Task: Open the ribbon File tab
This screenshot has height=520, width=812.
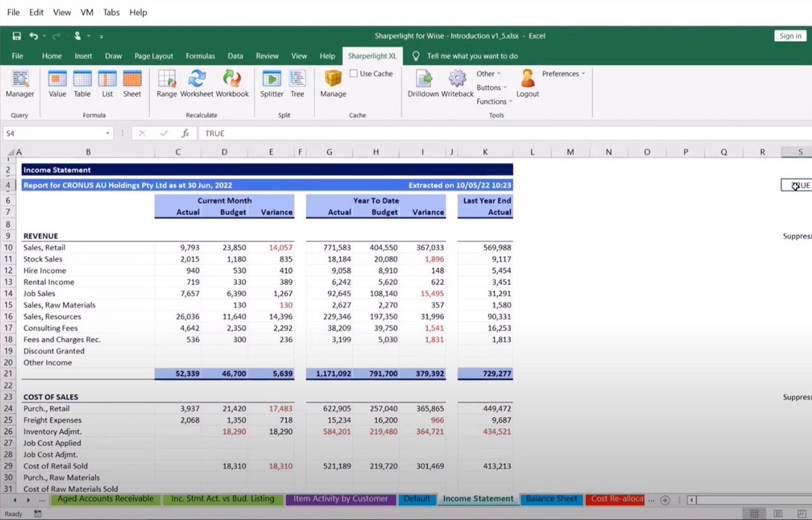Action: click(x=17, y=56)
